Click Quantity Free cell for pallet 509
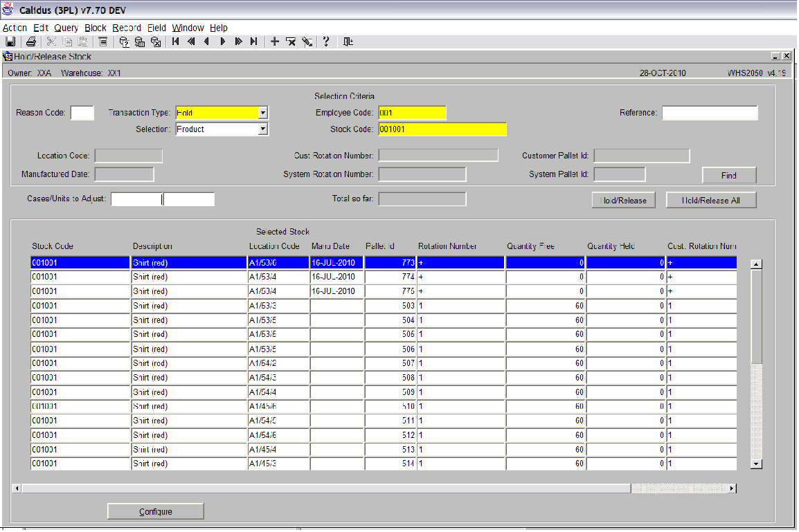799x532 pixels. coord(545,392)
